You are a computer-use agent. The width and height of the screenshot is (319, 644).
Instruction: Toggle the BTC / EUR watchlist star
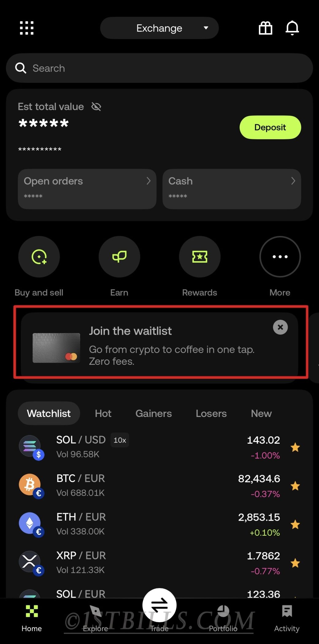click(x=295, y=486)
